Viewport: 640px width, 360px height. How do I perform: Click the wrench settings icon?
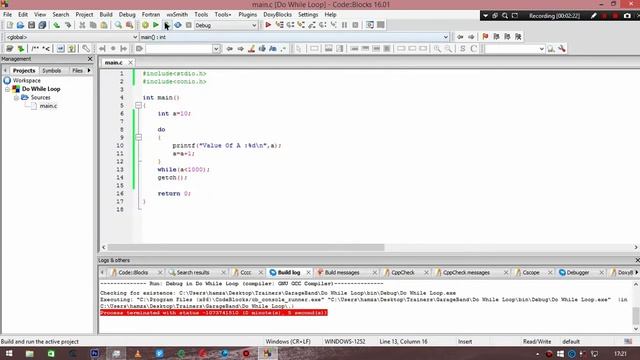point(562,49)
